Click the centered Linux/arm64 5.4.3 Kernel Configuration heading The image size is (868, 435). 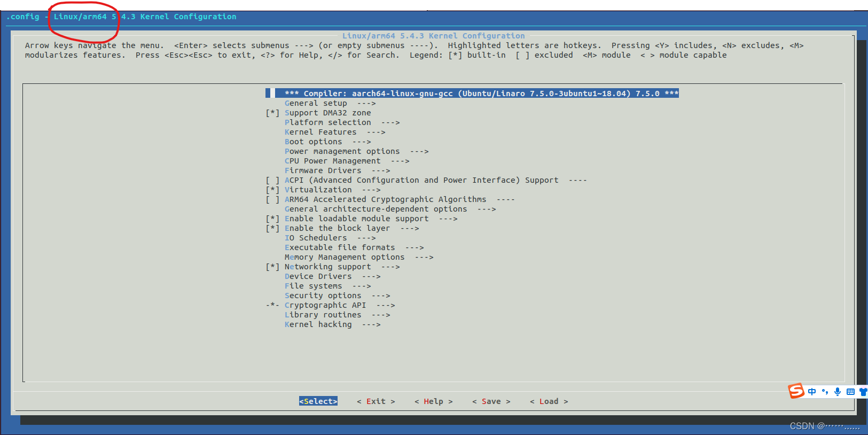point(433,36)
